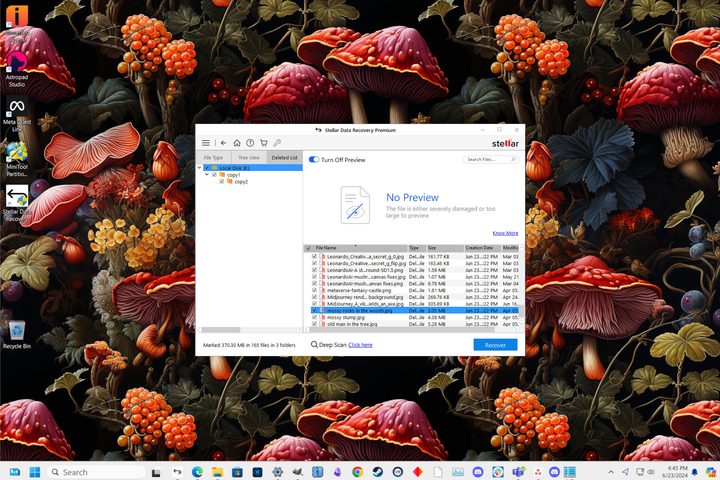This screenshot has height=480, width=720.
Task: Click the copy1 folder icon
Action: click(222, 175)
